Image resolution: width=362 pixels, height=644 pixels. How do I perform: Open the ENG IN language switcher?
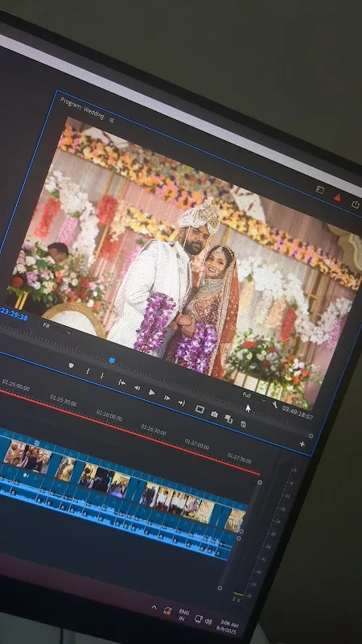point(183,615)
